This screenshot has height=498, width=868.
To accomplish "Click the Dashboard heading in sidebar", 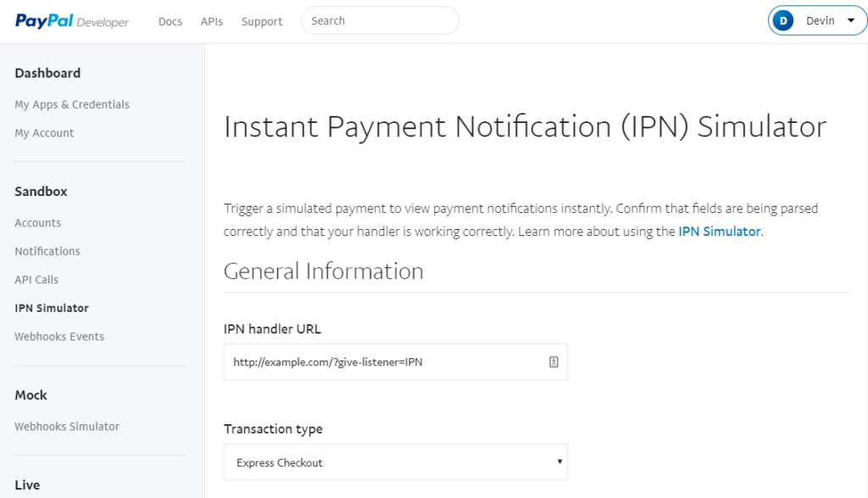I will click(47, 73).
